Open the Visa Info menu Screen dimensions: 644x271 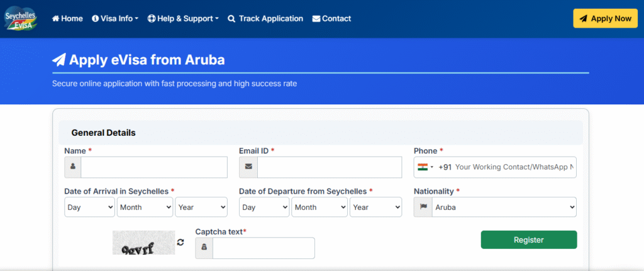tap(115, 18)
